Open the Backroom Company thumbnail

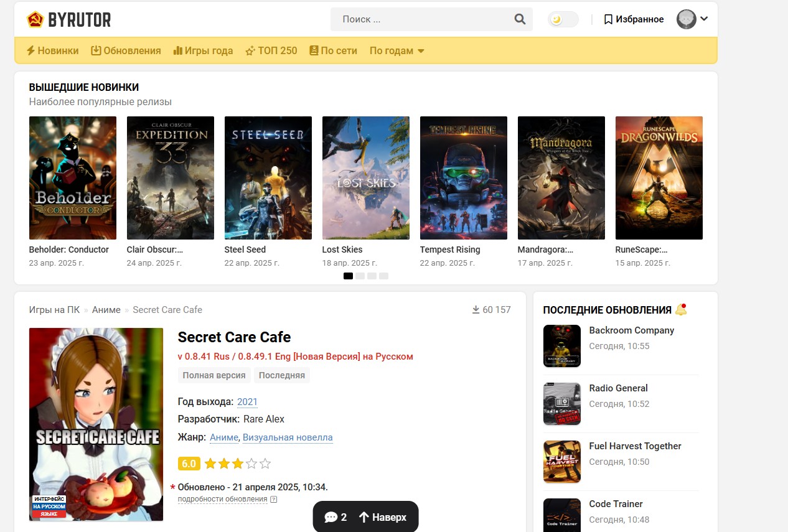[562, 346]
